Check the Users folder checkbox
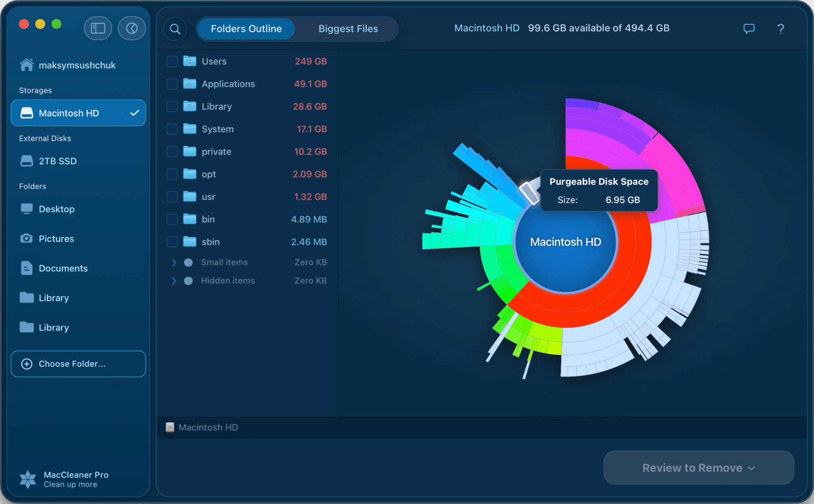This screenshot has width=814, height=504. 172,61
